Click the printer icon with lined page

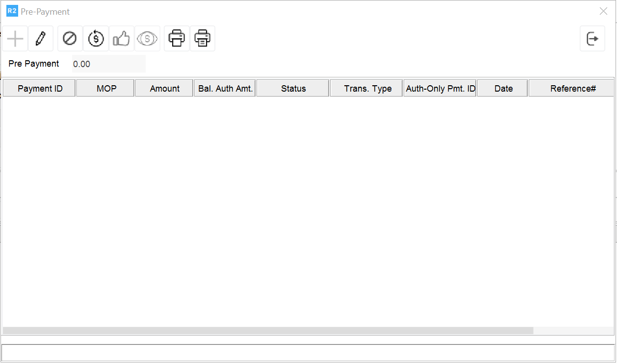(x=203, y=39)
